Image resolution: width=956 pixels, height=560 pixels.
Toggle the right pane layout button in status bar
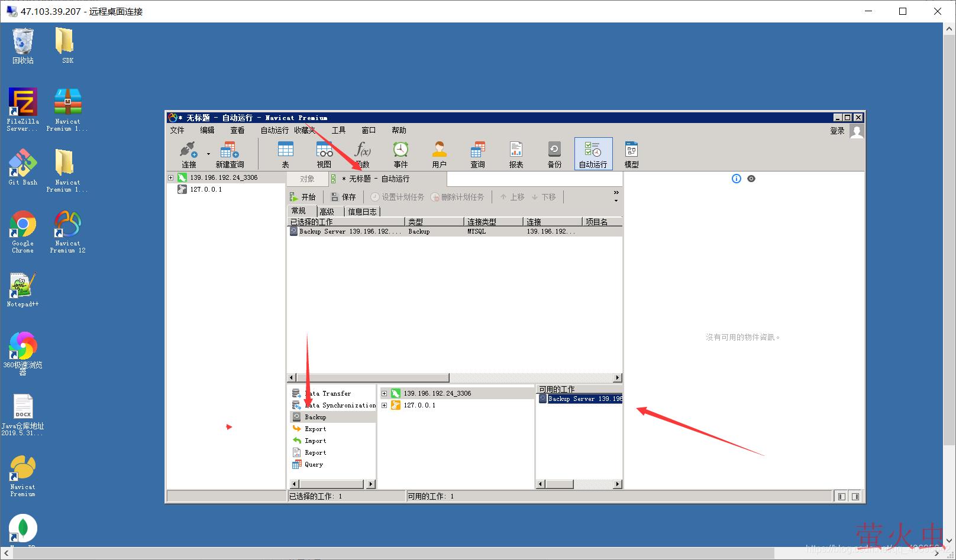click(x=855, y=497)
